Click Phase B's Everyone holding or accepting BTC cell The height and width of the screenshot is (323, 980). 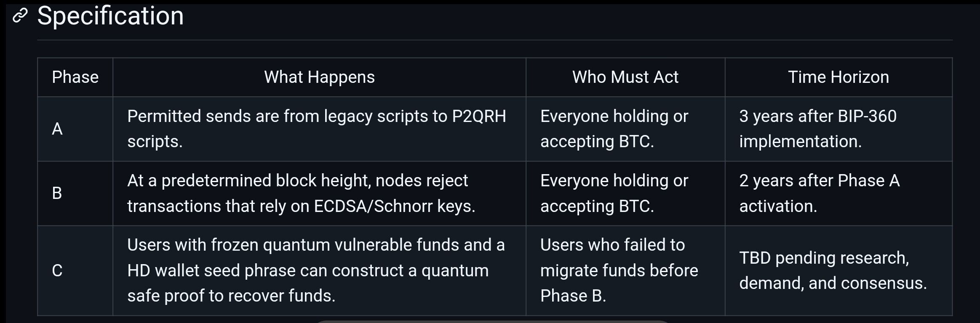625,193
